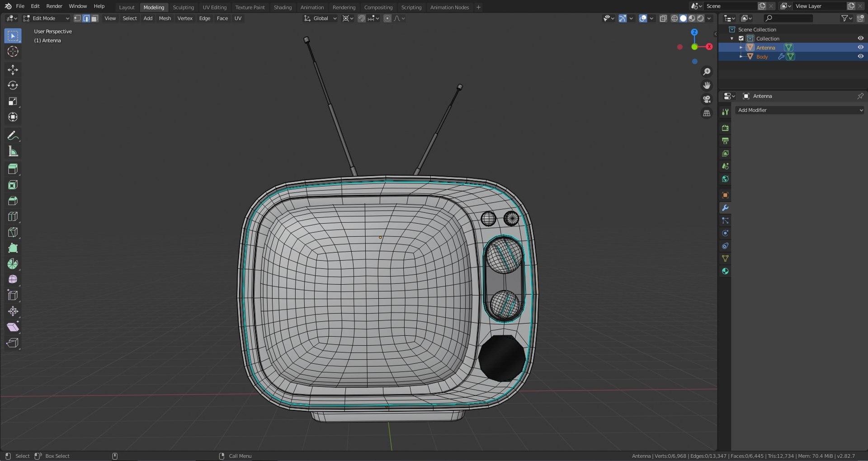The height and width of the screenshot is (461, 868).
Task: Hide the Body object in outliner
Action: coord(860,56)
